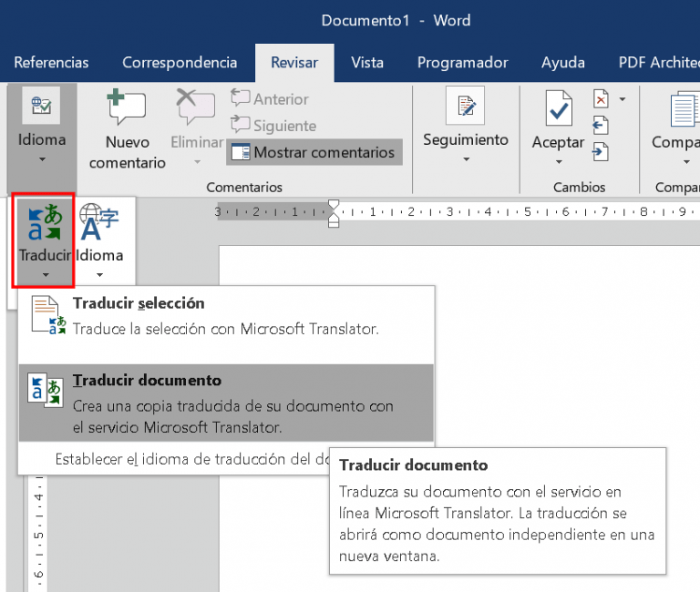Viewport: 700px width, 592px height.
Task: Click the Comentarios group label
Action: [x=244, y=187]
